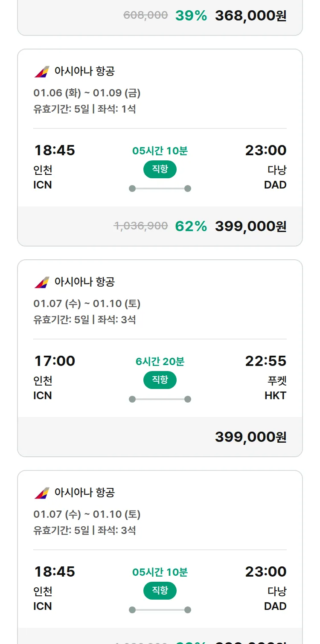Click 22:55 arrival time for Phuket

(x=265, y=361)
